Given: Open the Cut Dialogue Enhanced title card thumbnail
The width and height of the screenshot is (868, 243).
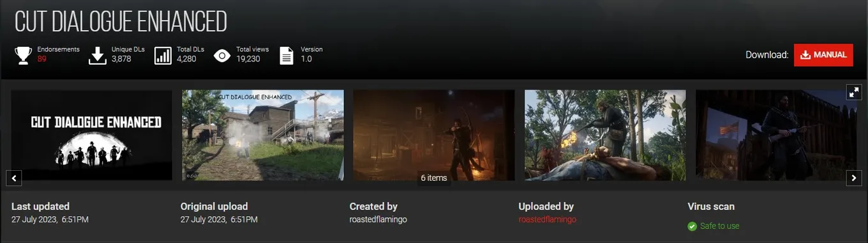Looking at the screenshot, I should 92,135.
